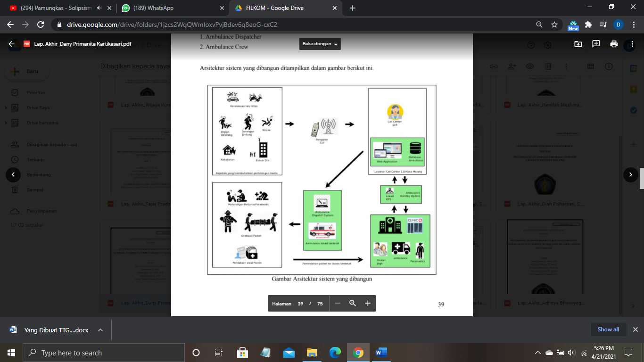Image resolution: width=644 pixels, height=362 pixels.
Task: Close the downloads bar
Action: 635,329
